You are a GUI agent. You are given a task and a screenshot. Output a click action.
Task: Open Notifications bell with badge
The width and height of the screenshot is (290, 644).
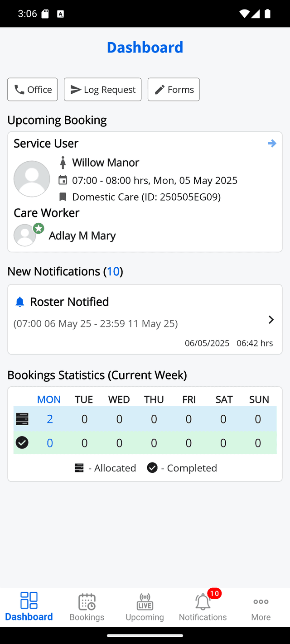coord(203,602)
